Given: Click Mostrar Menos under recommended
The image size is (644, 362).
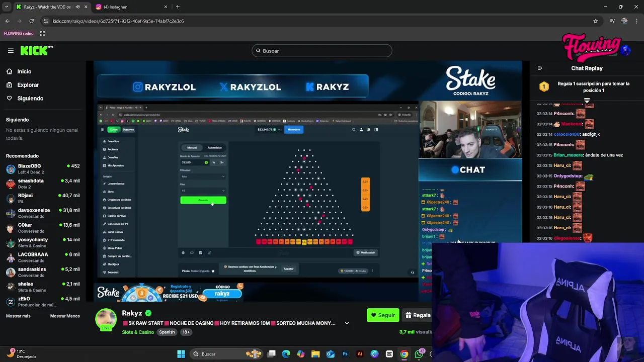Looking at the screenshot, I should [65, 316].
